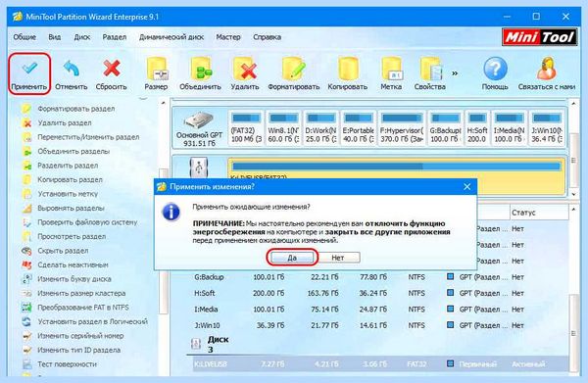This screenshot has height=383, width=588.
Task: Click Копировать раздел in side panel
Action: [70, 180]
